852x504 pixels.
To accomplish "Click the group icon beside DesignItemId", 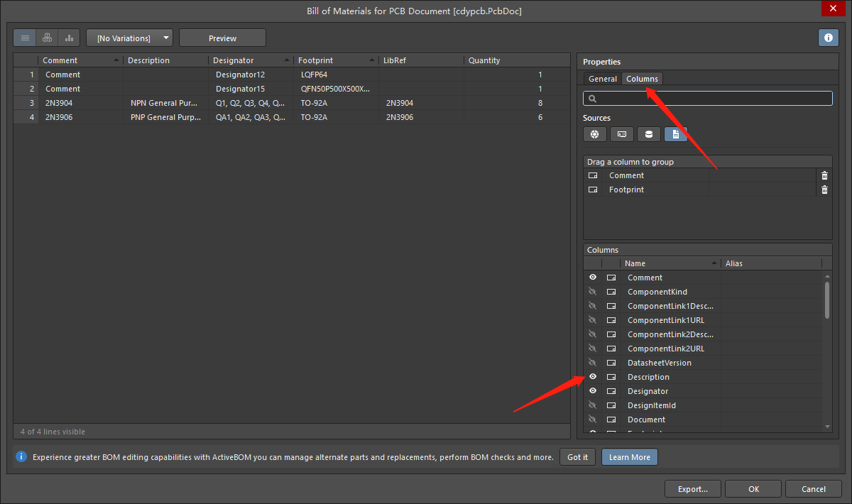I will [611, 405].
